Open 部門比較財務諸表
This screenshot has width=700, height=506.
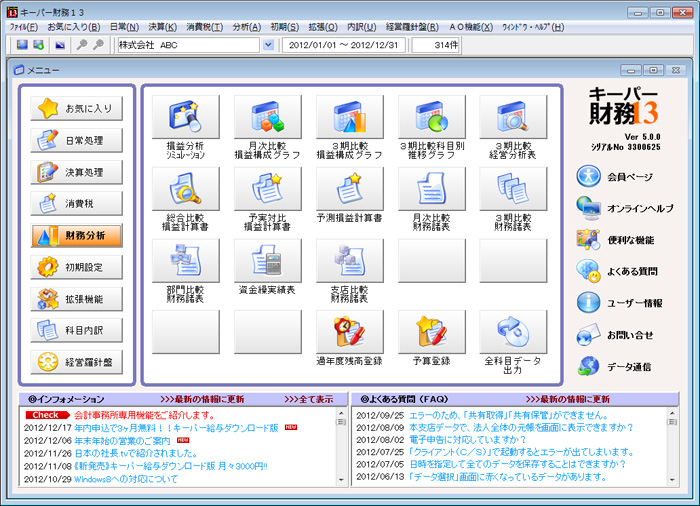tap(186, 261)
